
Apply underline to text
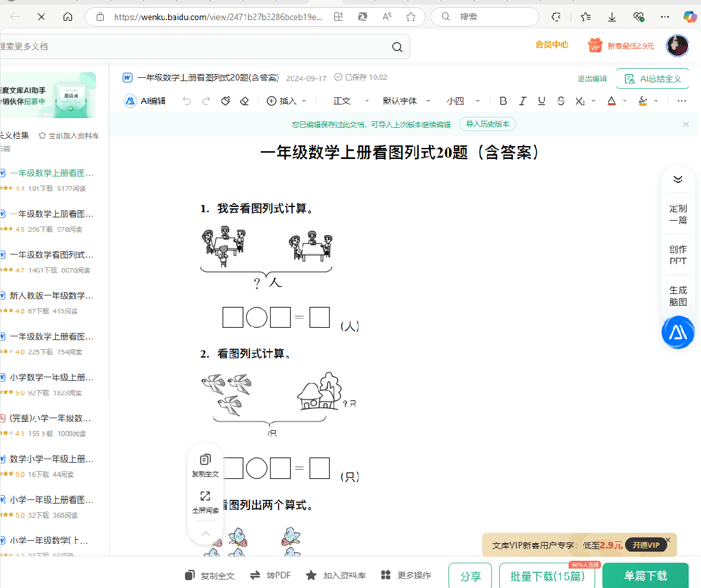[541, 101]
